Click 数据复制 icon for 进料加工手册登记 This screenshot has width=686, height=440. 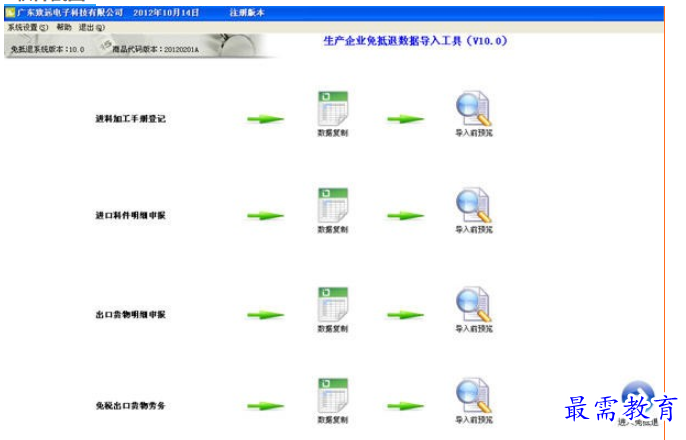pos(333,109)
